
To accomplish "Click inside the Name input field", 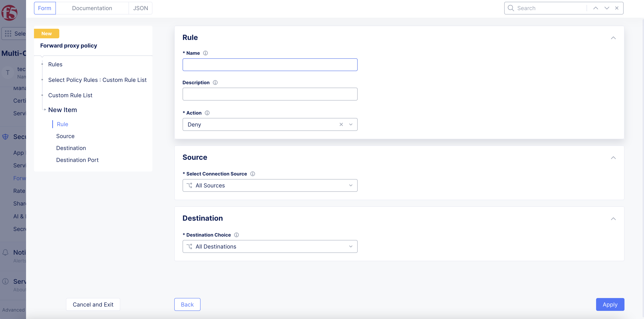I will click(270, 65).
